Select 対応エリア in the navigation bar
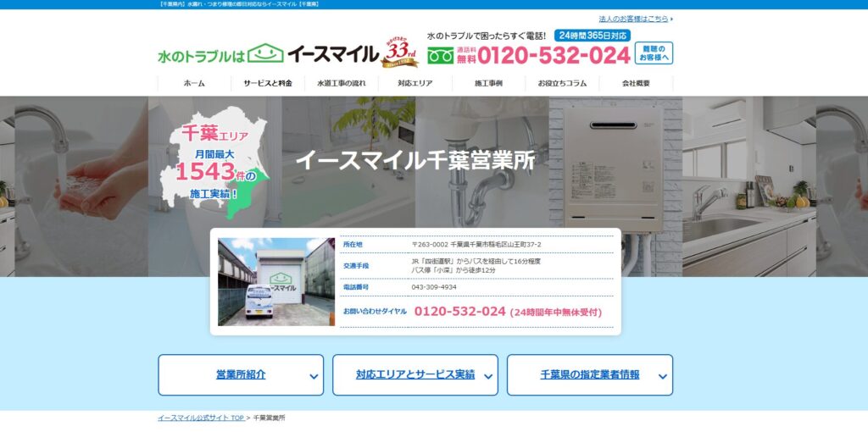The width and height of the screenshot is (868, 432). [415, 84]
